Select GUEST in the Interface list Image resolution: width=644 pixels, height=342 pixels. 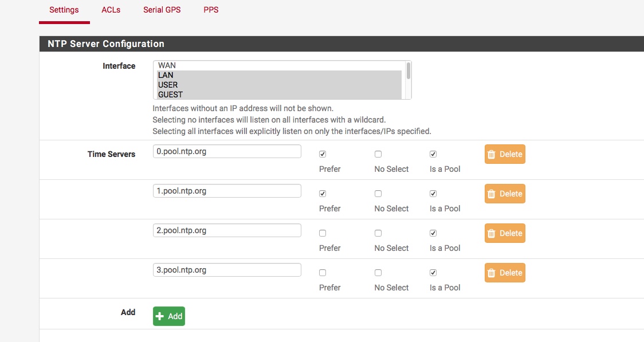279,95
